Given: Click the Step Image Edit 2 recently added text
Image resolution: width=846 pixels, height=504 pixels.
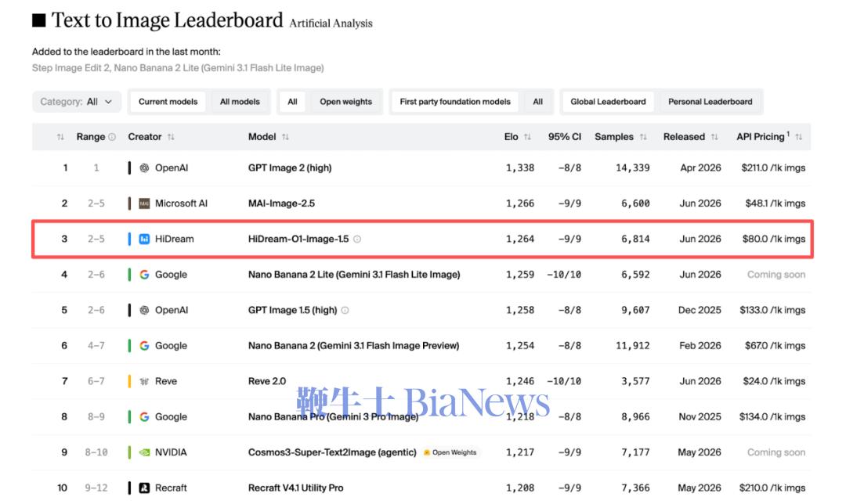Looking at the screenshot, I should click(70, 68).
